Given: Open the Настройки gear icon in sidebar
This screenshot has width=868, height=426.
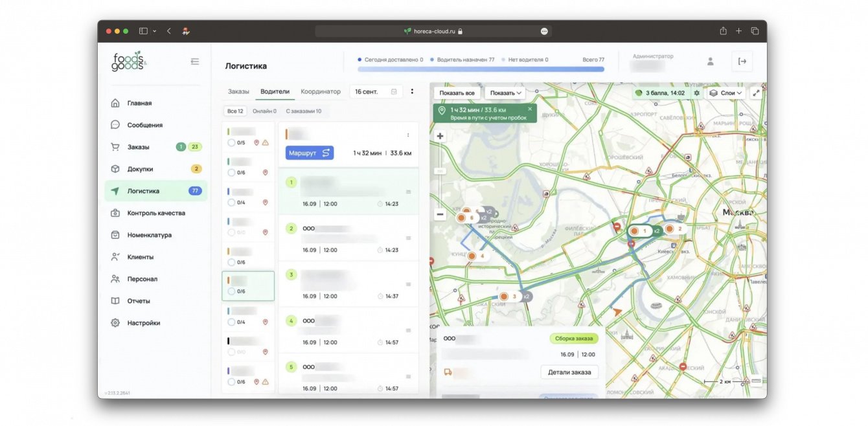Looking at the screenshot, I should tap(115, 323).
